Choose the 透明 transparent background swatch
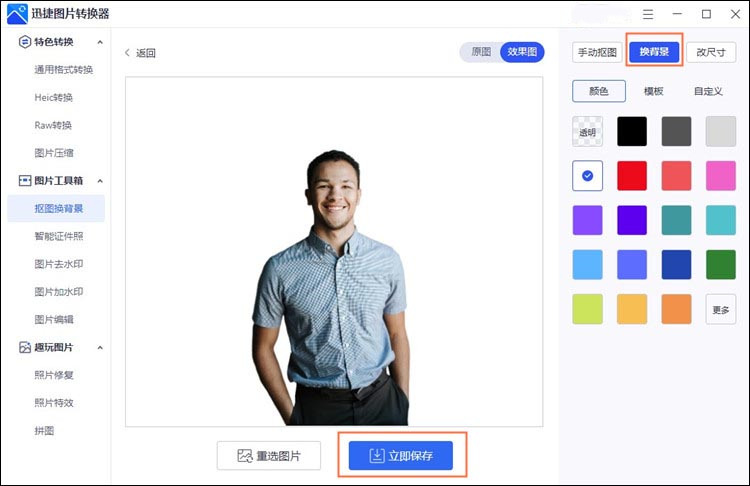750x486 pixels. click(x=587, y=131)
